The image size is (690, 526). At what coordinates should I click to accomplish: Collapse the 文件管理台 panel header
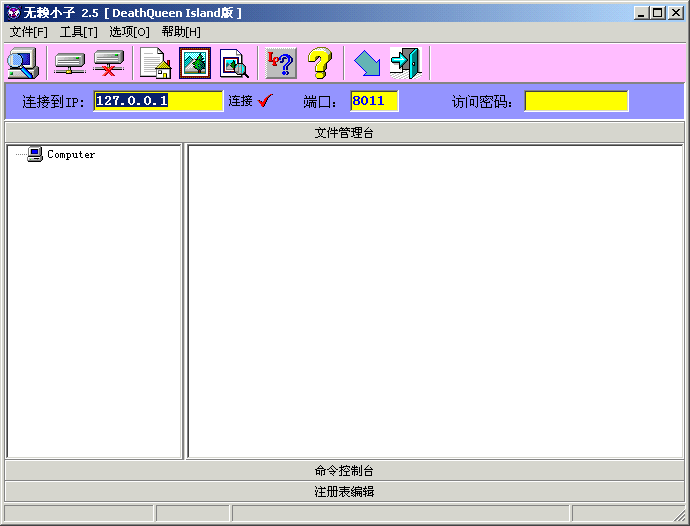344,132
